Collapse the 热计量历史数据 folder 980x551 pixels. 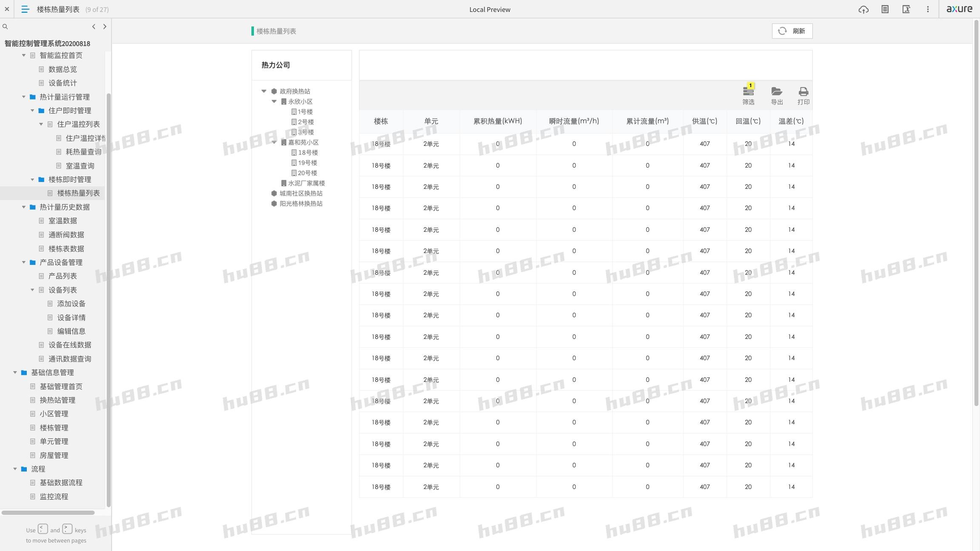(x=24, y=207)
